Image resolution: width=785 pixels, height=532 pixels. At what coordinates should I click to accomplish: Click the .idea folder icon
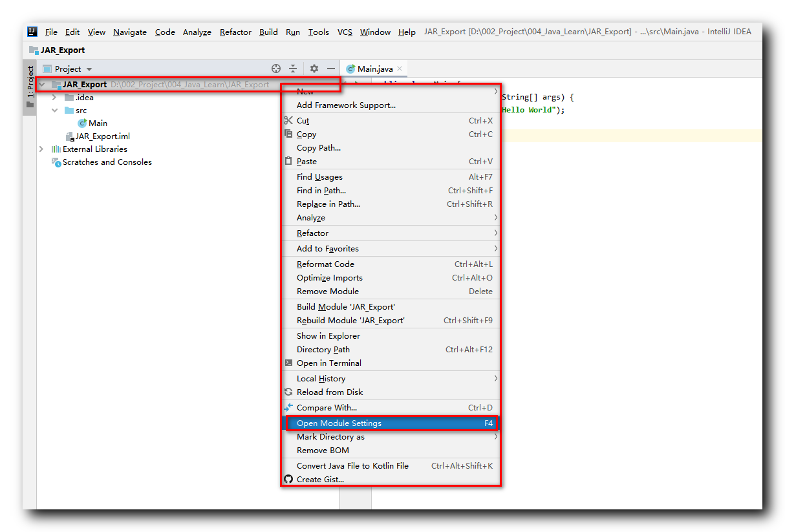point(69,97)
